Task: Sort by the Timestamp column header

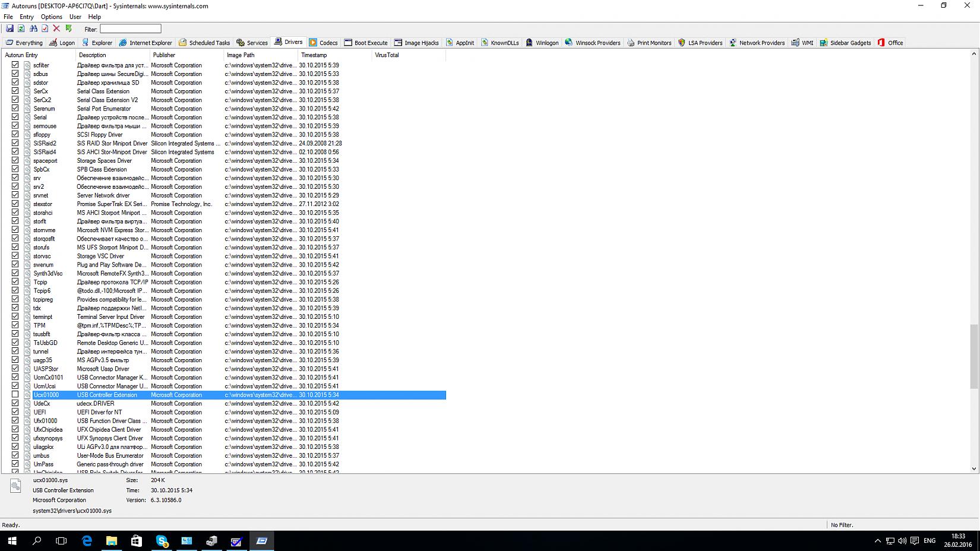Action: [x=335, y=55]
